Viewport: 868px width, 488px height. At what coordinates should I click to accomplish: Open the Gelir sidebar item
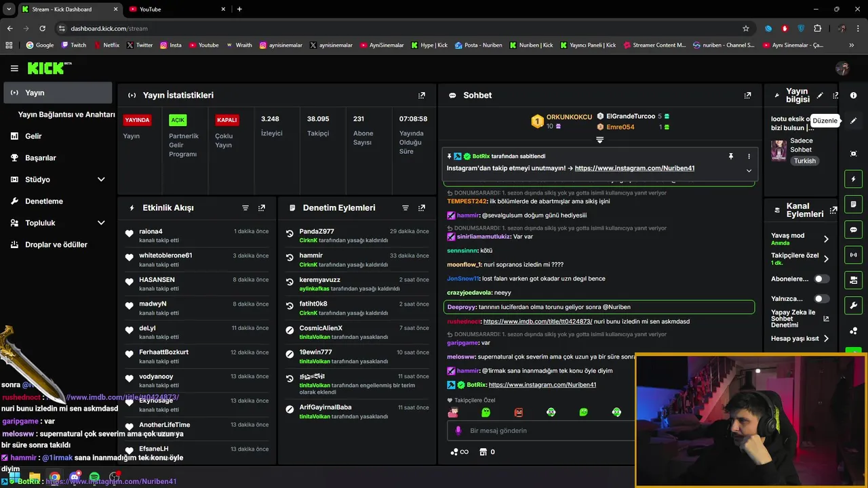pyautogui.click(x=58, y=136)
